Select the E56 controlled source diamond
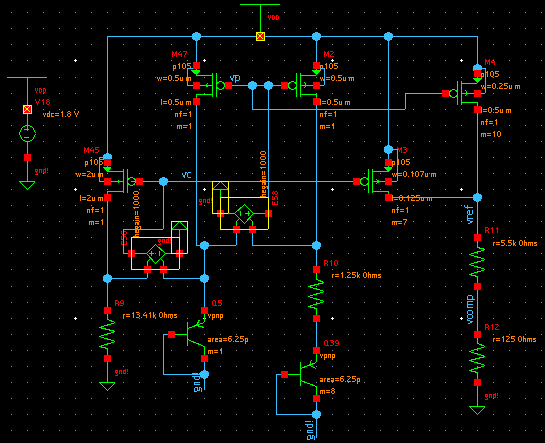 155,254
